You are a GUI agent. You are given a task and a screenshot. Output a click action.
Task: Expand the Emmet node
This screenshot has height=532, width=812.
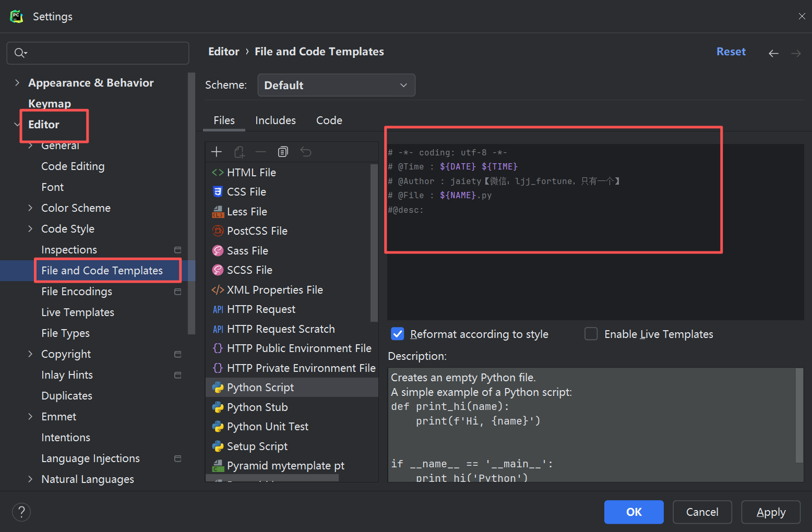click(30, 417)
